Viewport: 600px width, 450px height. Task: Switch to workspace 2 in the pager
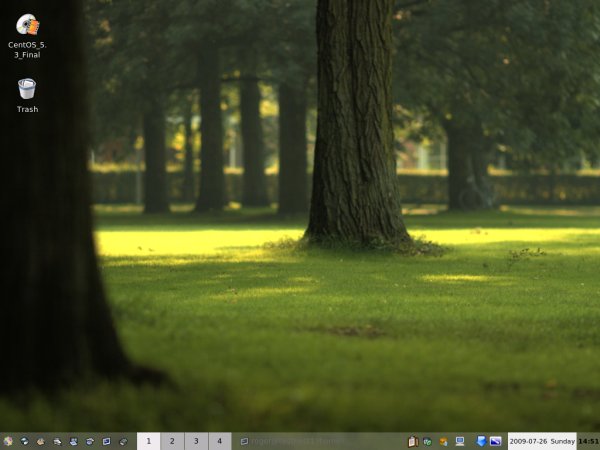[x=172, y=441]
